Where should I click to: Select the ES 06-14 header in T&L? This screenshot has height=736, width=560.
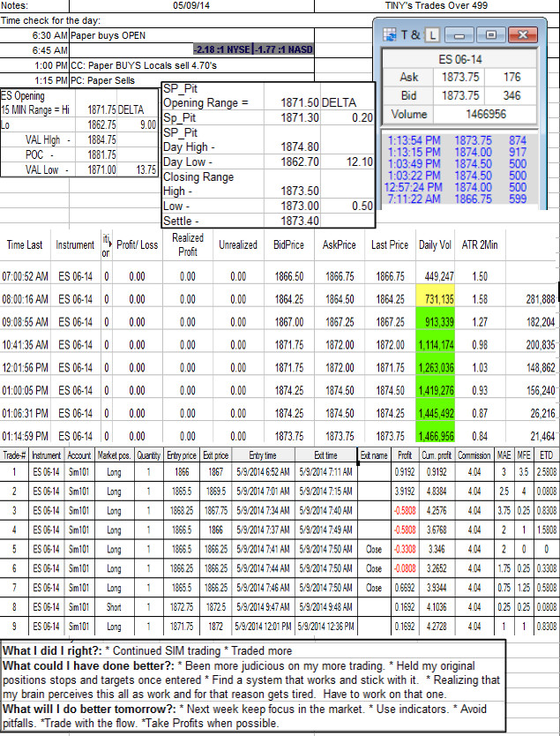[x=459, y=59]
